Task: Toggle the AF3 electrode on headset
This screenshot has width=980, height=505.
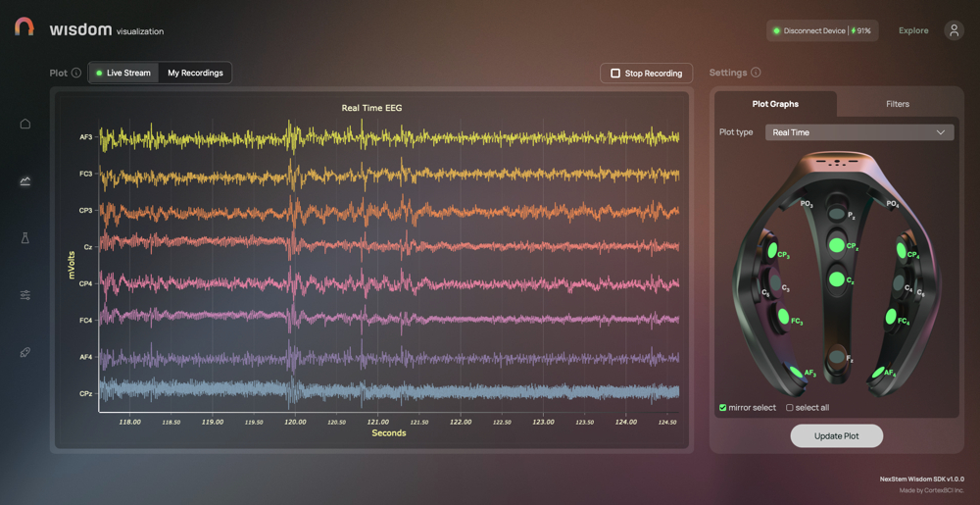Action: (796, 372)
